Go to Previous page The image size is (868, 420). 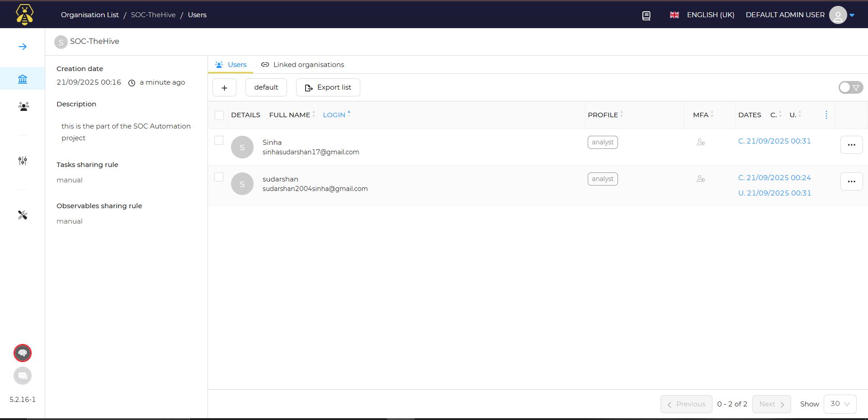click(686, 404)
